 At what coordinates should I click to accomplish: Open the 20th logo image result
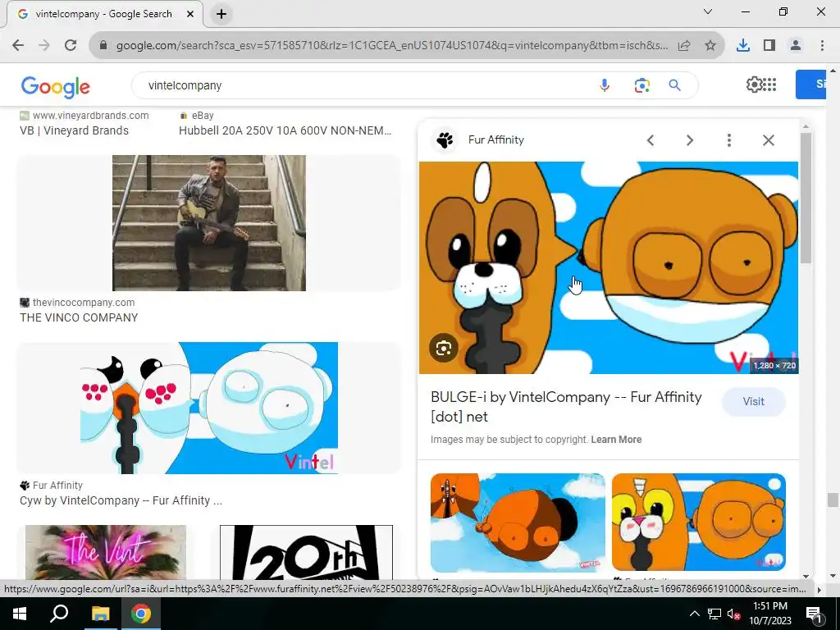pyautogui.click(x=307, y=552)
